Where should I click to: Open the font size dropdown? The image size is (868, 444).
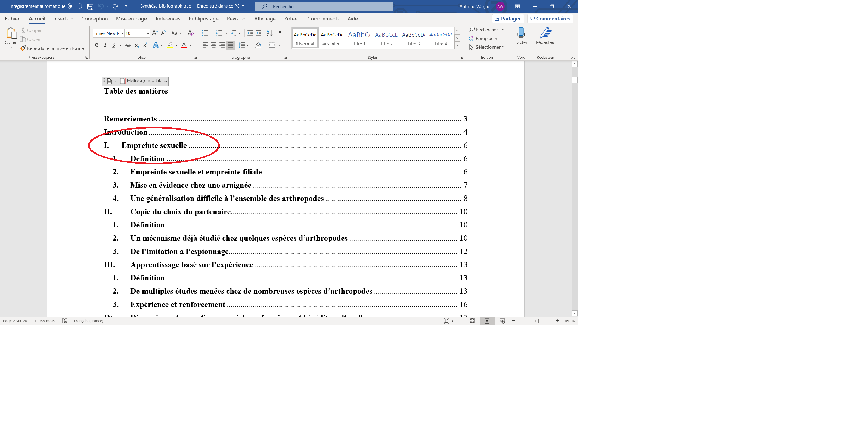tap(148, 33)
